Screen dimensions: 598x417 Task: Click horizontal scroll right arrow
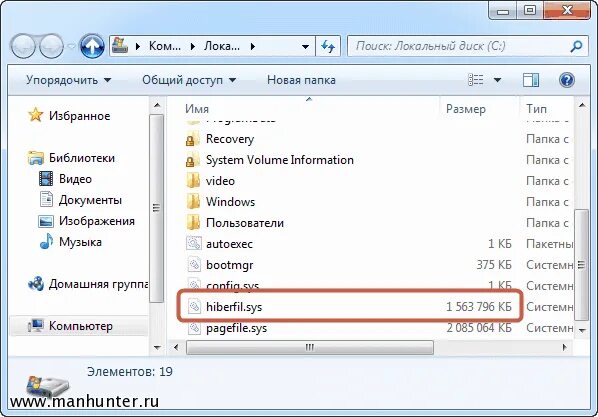tap(564, 347)
